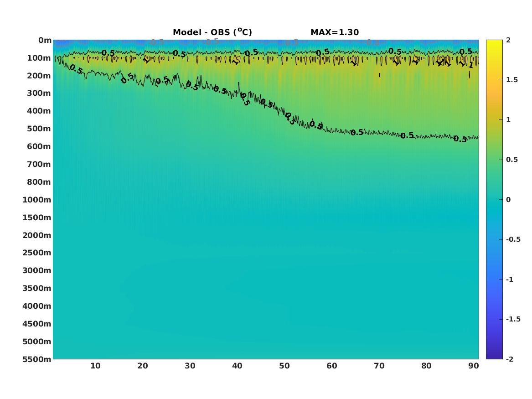The image size is (532, 399).
Task: Click the "1500m" depth axis label
Action: pyautogui.click(x=37, y=218)
